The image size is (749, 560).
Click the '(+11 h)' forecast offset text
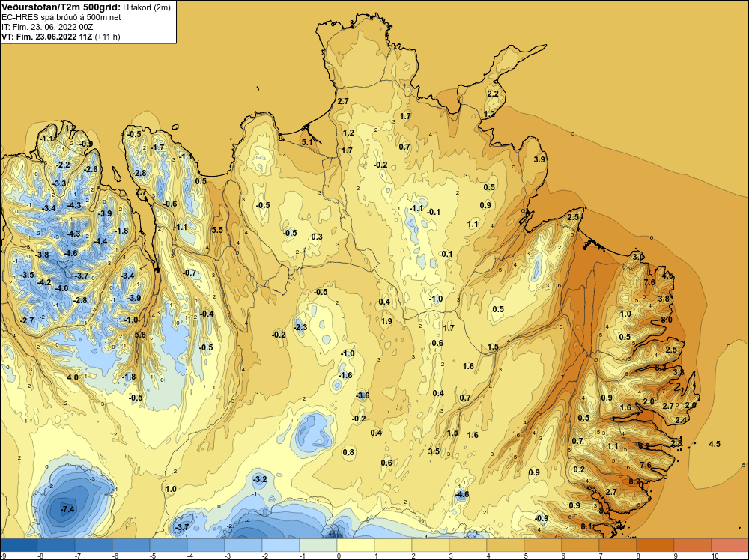coord(107,37)
